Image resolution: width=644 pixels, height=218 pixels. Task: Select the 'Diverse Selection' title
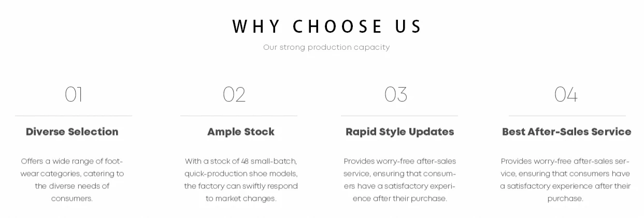(72, 132)
